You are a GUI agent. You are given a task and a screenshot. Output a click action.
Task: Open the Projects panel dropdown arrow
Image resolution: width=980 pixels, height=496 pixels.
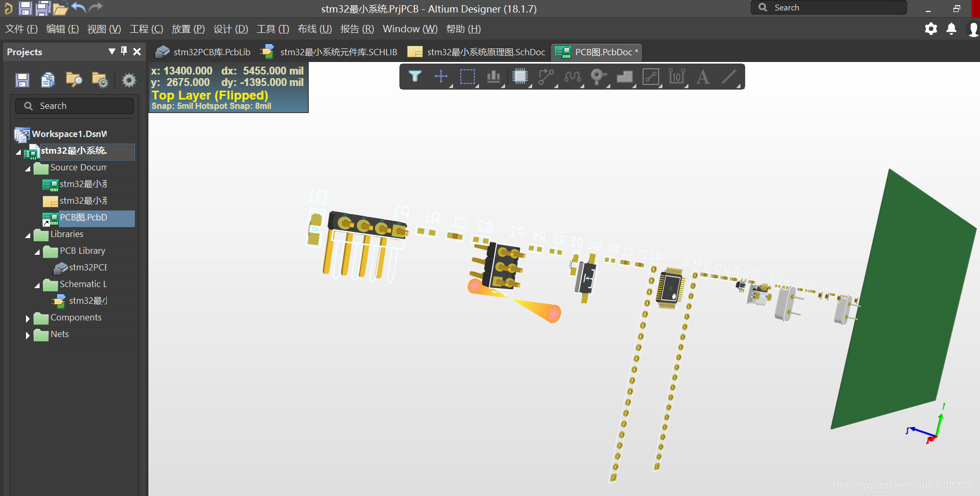(x=111, y=51)
